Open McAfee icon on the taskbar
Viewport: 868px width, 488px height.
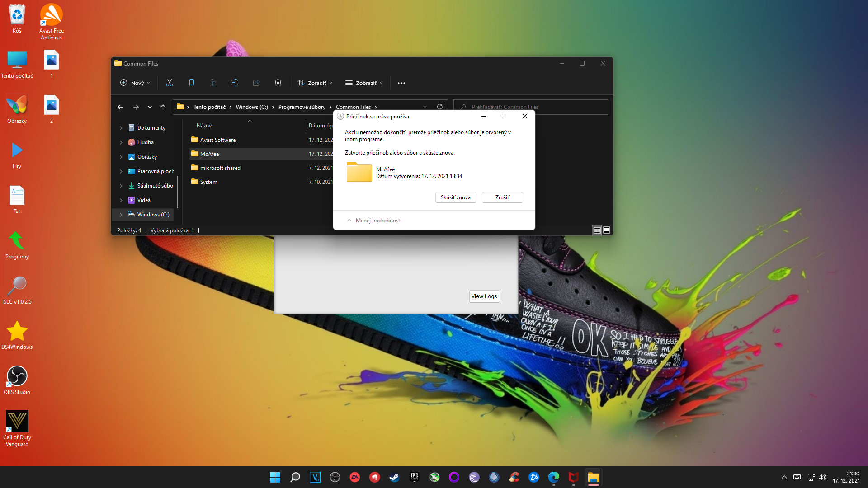573,477
